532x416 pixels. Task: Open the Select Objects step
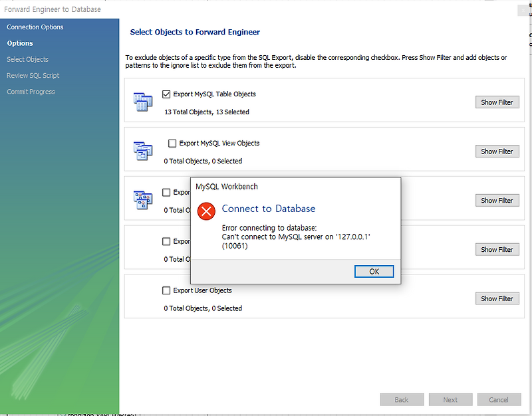[x=27, y=59]
